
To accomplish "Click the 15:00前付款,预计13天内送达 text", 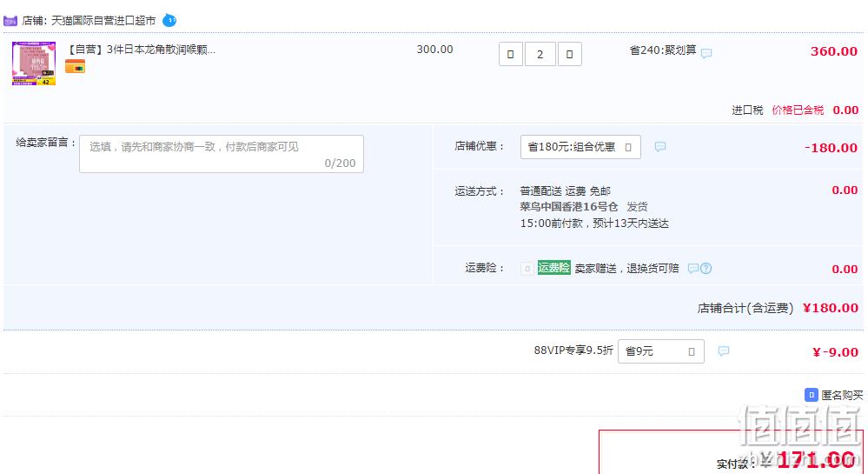I will point(594,224).
